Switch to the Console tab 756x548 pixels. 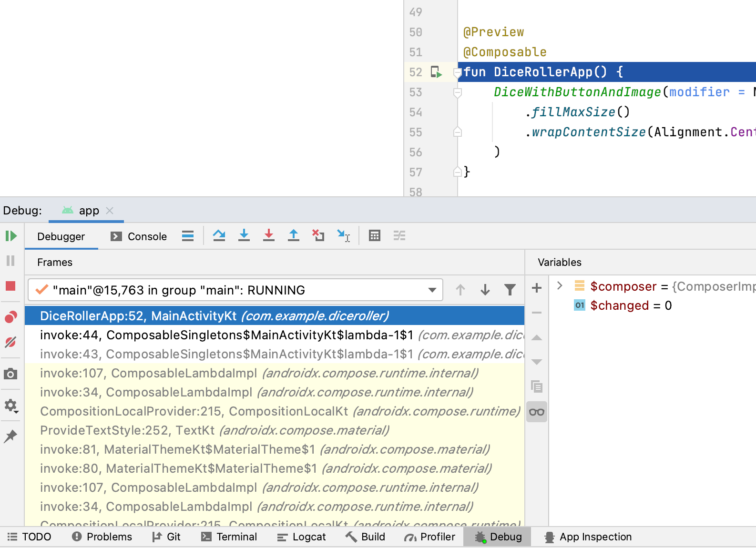point(139,236)
